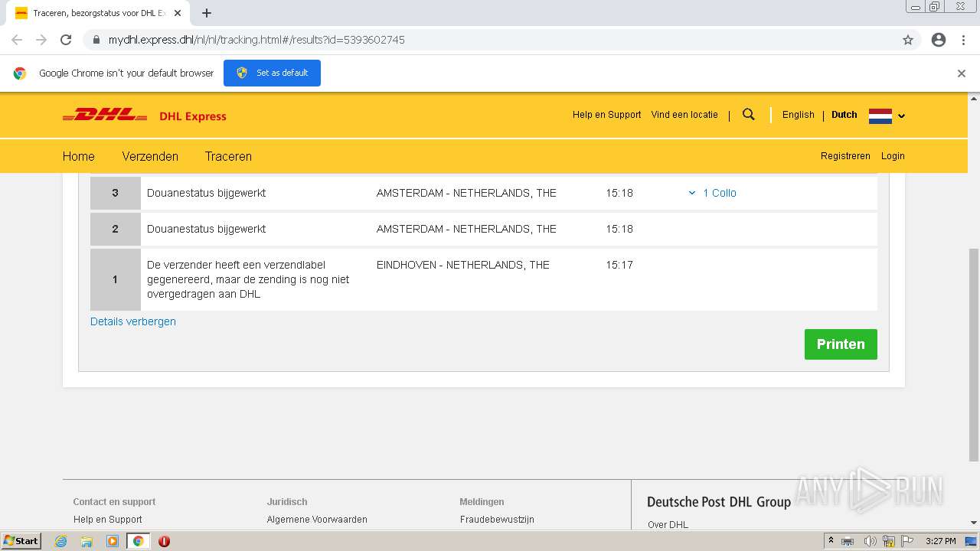Open a new browser tab
This screenshot has width=980, height=551.
(207, 13)
